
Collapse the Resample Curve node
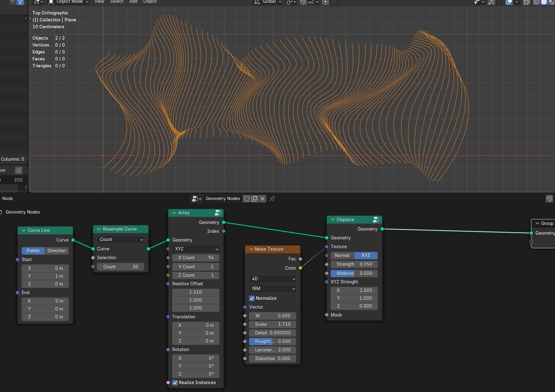tap(99, 229)
